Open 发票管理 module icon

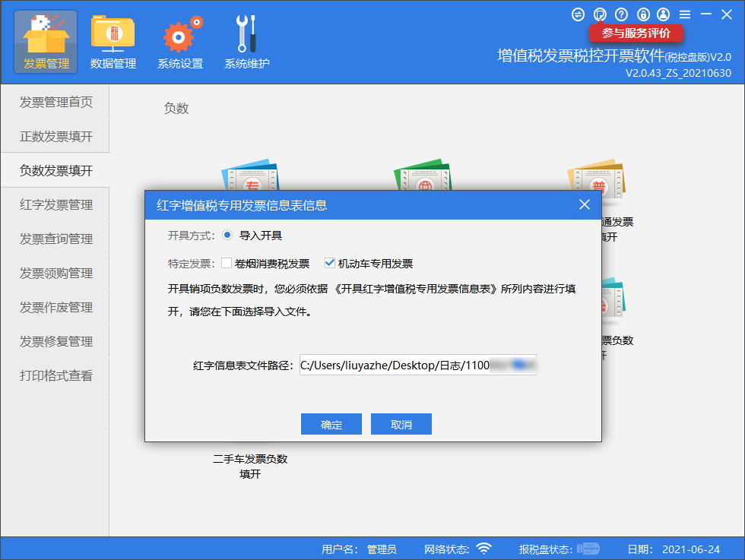tap(46, 41)
